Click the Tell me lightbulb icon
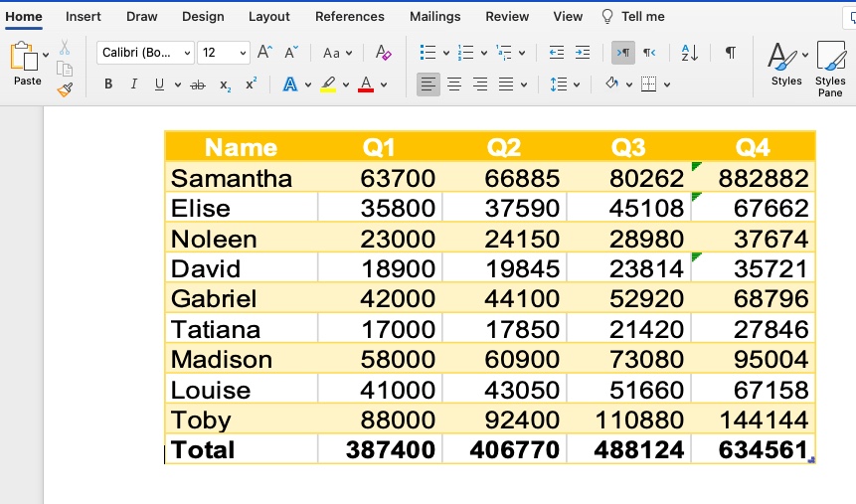 coord(607,16)
